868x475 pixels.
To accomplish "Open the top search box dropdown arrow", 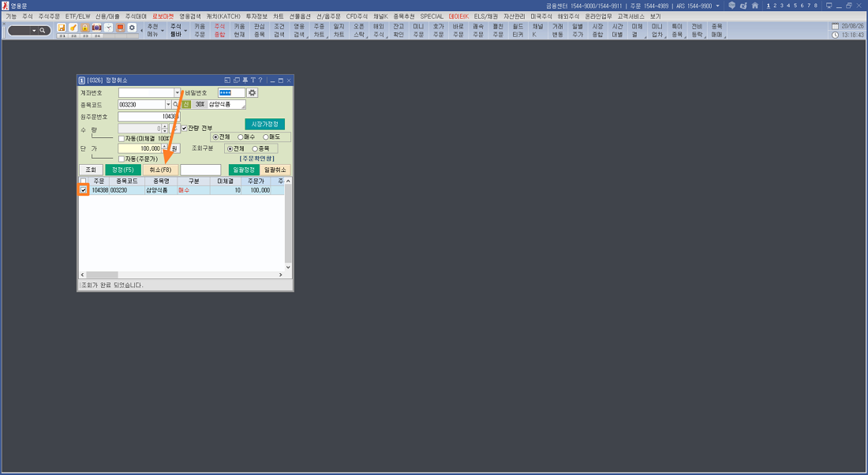I will pos(34,31).
